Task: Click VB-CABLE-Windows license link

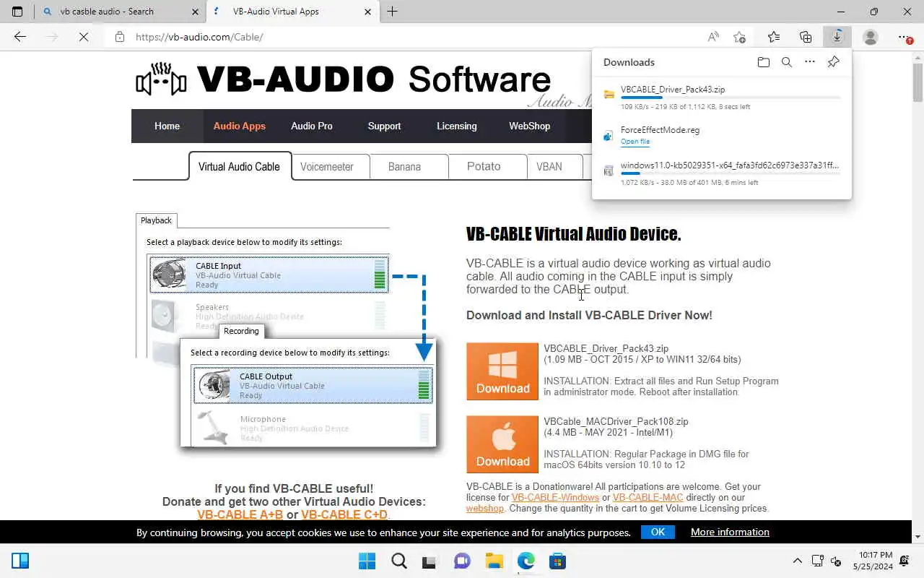Action: [x=555, y=497]
